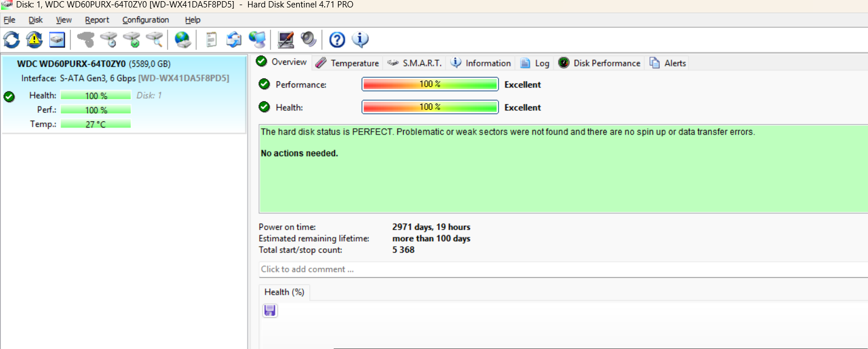Open the File menu
This screenshot has width=868, height=349.
coord(9,19)
